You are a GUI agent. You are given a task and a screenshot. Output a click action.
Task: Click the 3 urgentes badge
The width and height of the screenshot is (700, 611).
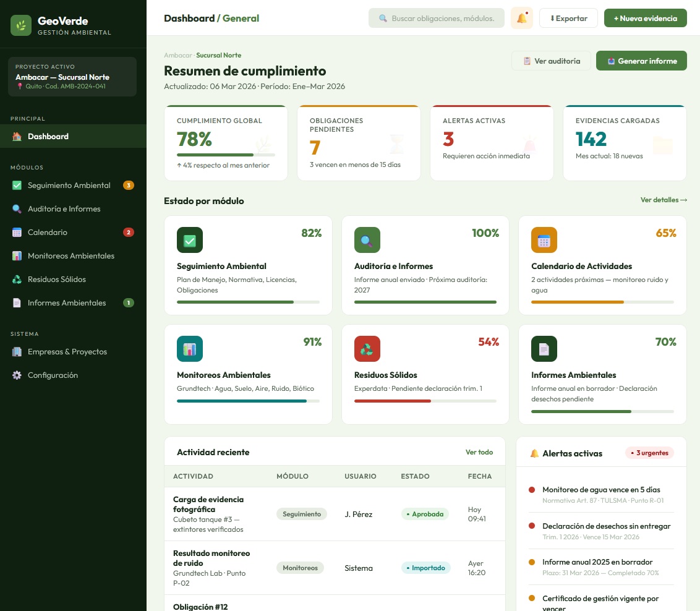649,453
